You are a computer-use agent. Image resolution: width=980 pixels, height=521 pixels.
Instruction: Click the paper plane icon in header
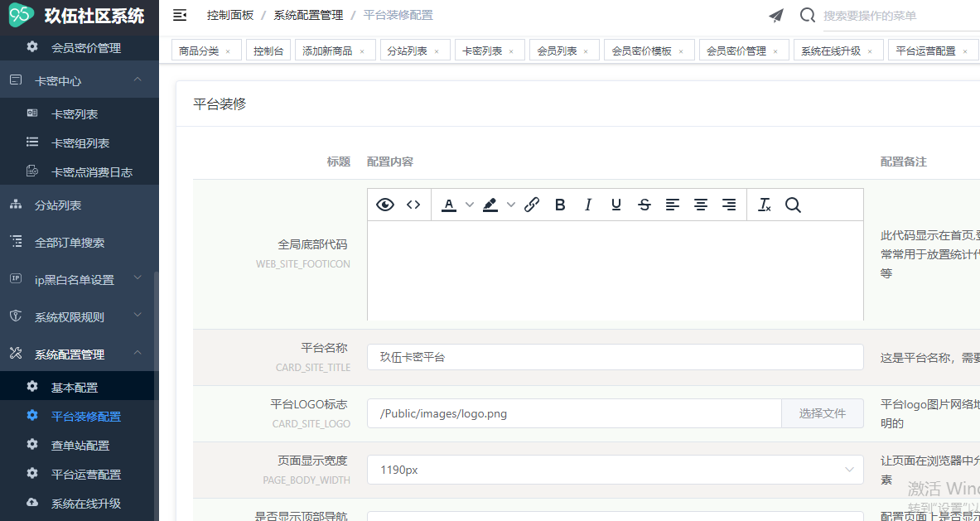tap(776, 16)
